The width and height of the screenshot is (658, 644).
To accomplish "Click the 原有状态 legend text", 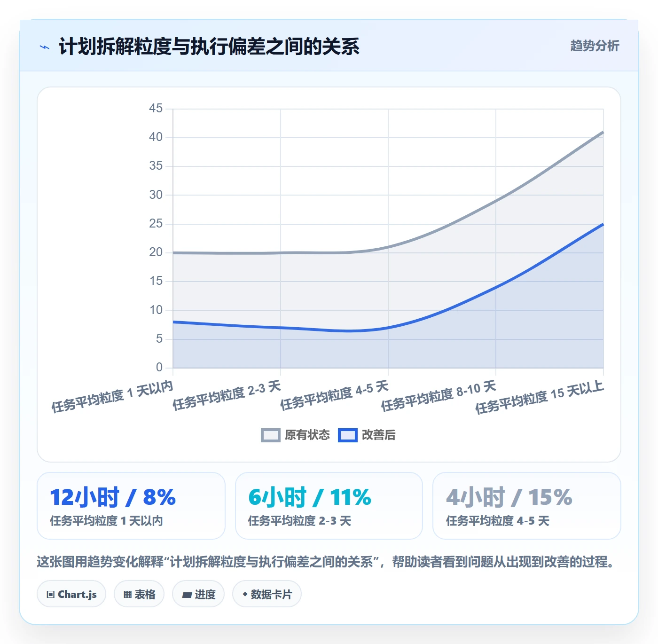I will click(x=307, y=435).
